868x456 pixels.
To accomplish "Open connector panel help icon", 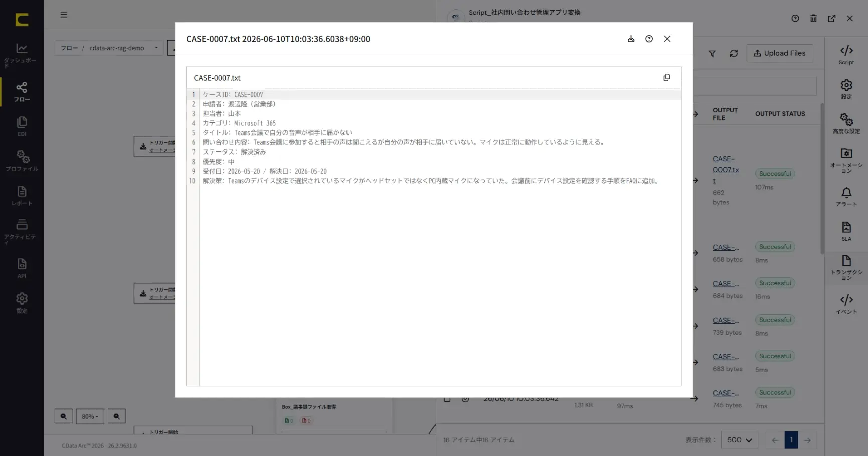I will 795,18.
